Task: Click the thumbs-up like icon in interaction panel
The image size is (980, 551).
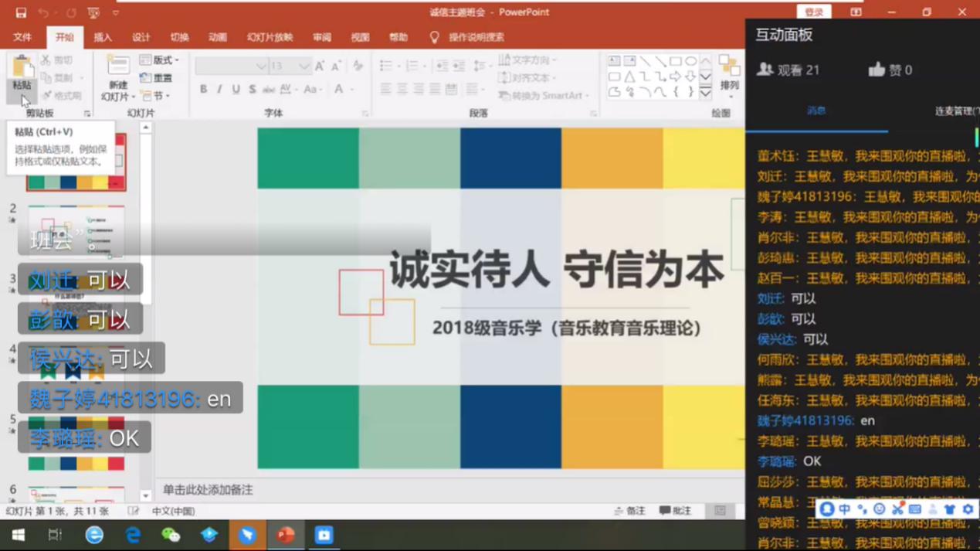Action: (x=876, y=70)
